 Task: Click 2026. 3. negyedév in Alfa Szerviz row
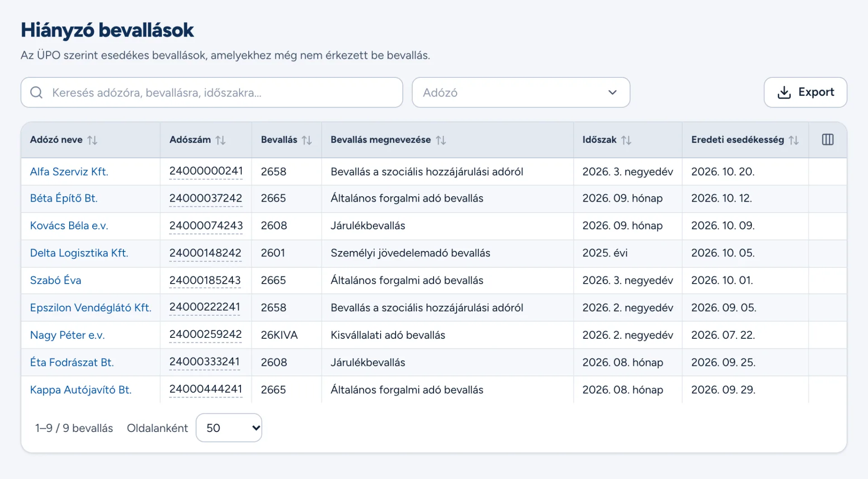point(628,172)
